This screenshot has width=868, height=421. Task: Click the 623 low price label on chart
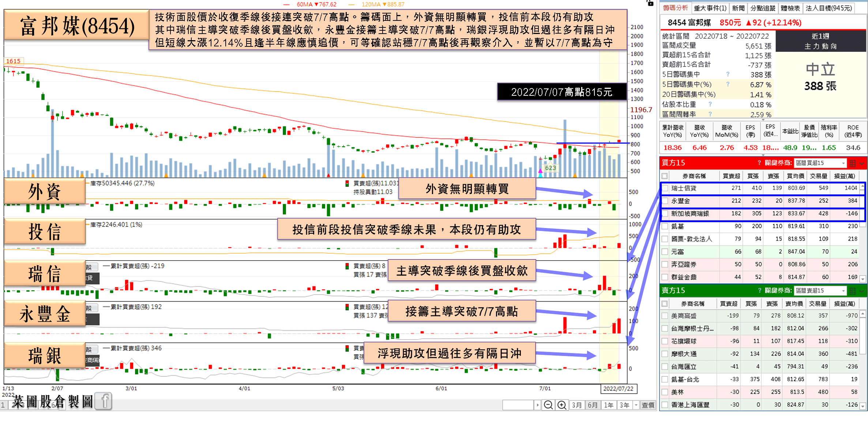[x=550, y=168]
